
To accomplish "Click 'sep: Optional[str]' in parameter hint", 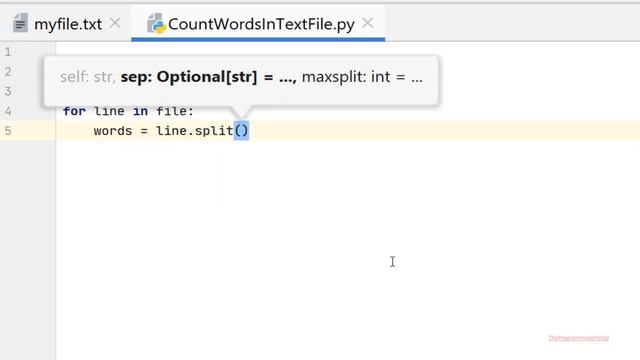I will click(x=189, y=77).
